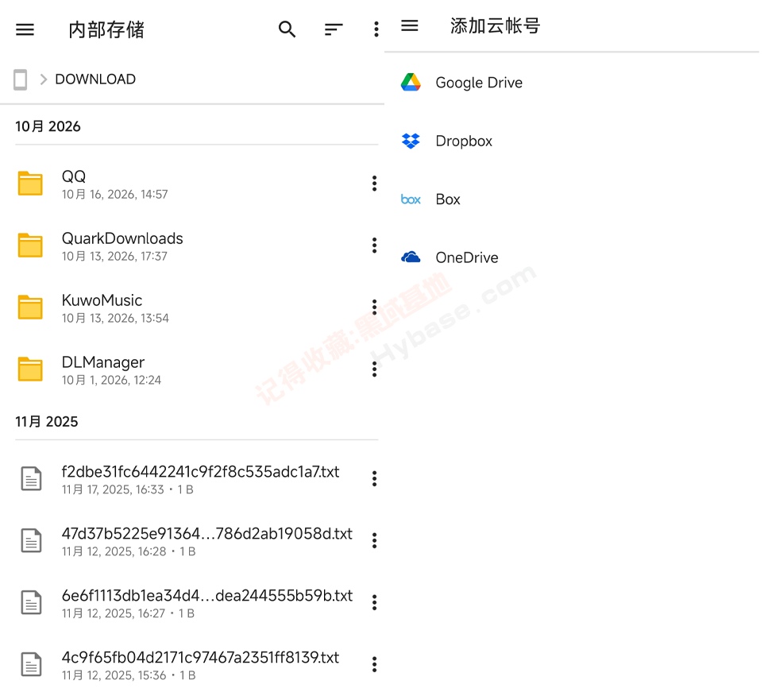Screen dimensions: 768x700
Task: Open more options for 6e6f1113db1ea34d4…dea244555b59b.txt
Action: coord(374,602)
